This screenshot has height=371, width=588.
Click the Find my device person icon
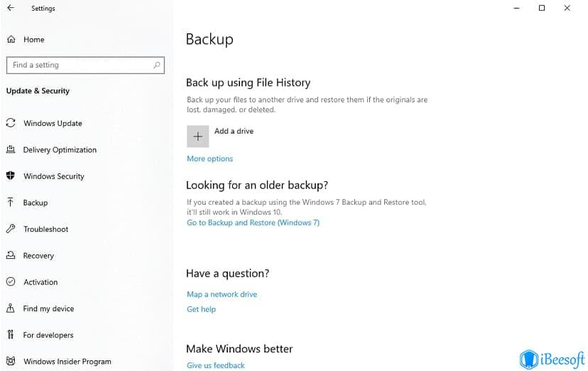11,308
